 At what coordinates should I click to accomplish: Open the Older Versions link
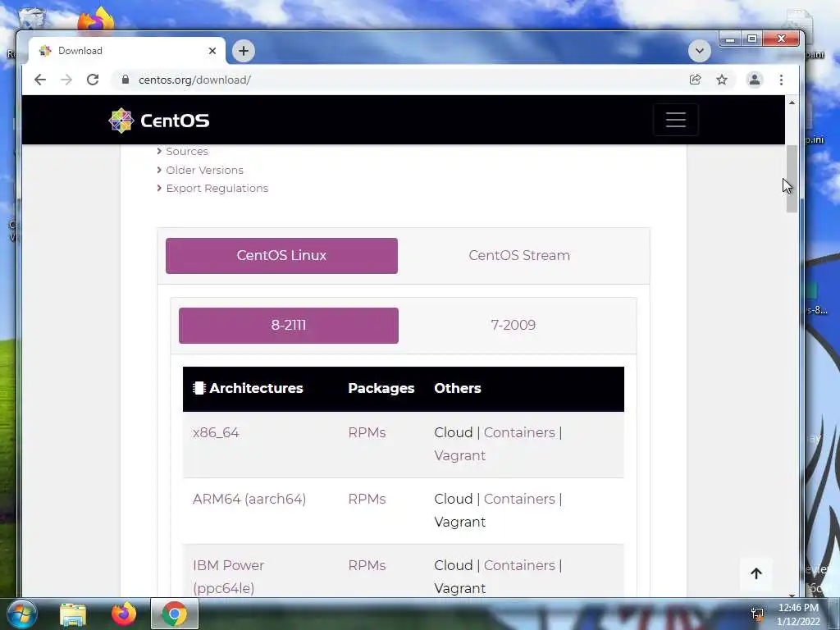tap(204, 170)
